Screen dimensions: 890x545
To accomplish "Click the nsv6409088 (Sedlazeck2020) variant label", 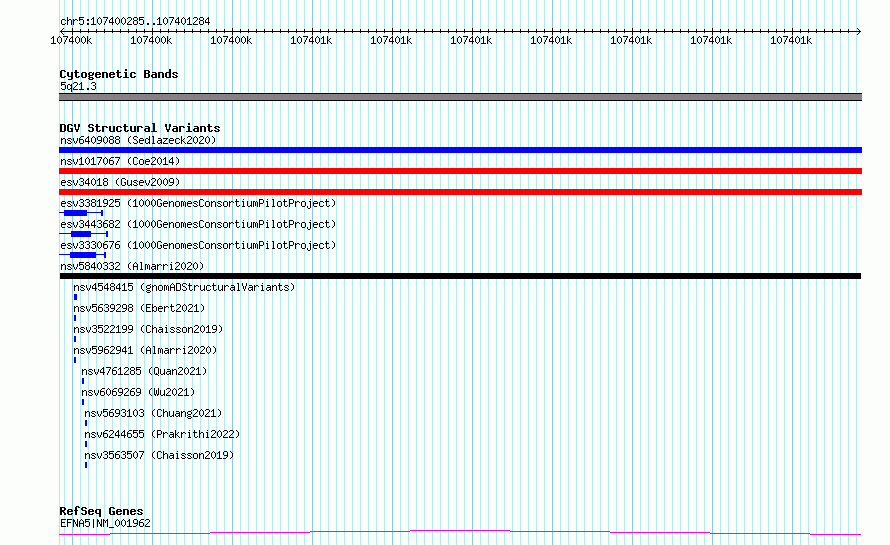I will coord(138,140).
